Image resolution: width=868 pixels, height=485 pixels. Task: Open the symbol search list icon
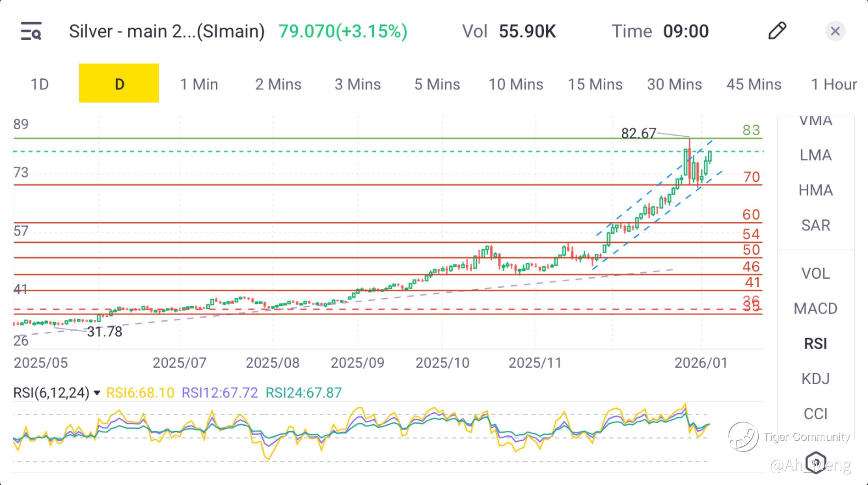pos(31,31)
